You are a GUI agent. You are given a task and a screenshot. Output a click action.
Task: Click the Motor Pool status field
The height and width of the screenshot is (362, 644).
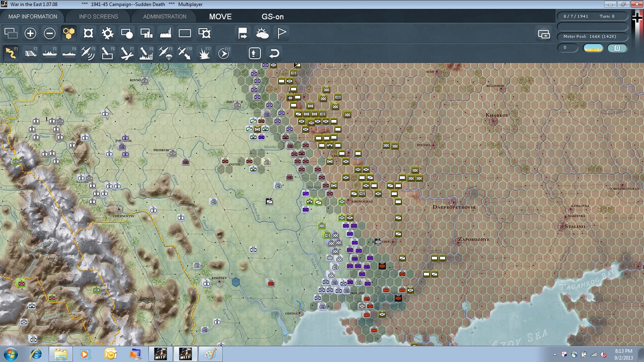592,37
